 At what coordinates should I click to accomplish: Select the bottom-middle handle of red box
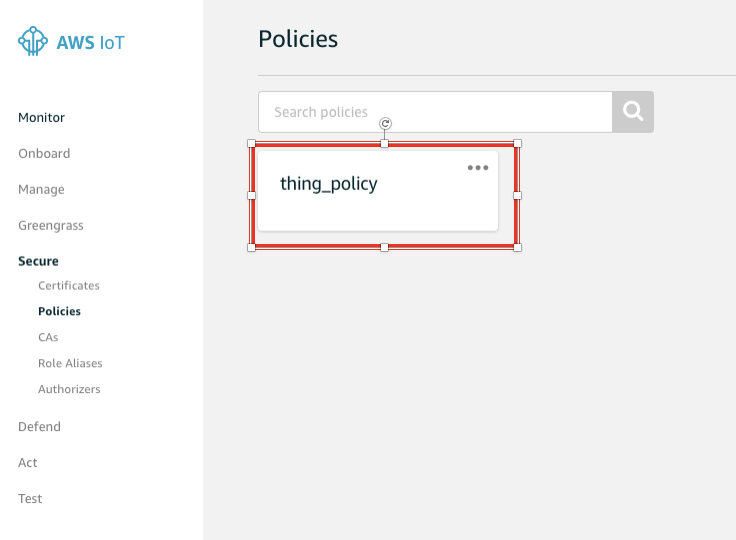[384, 247]
